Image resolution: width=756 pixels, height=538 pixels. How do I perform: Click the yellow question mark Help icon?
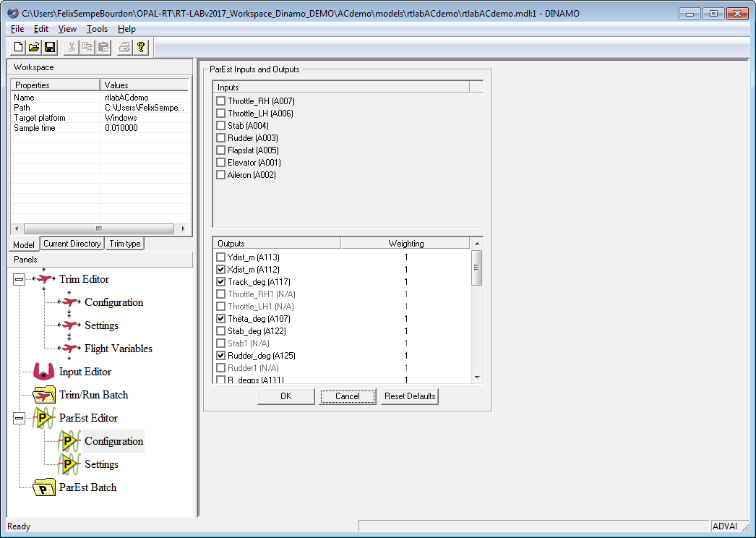pyautogui.click(x=141, y=47)
